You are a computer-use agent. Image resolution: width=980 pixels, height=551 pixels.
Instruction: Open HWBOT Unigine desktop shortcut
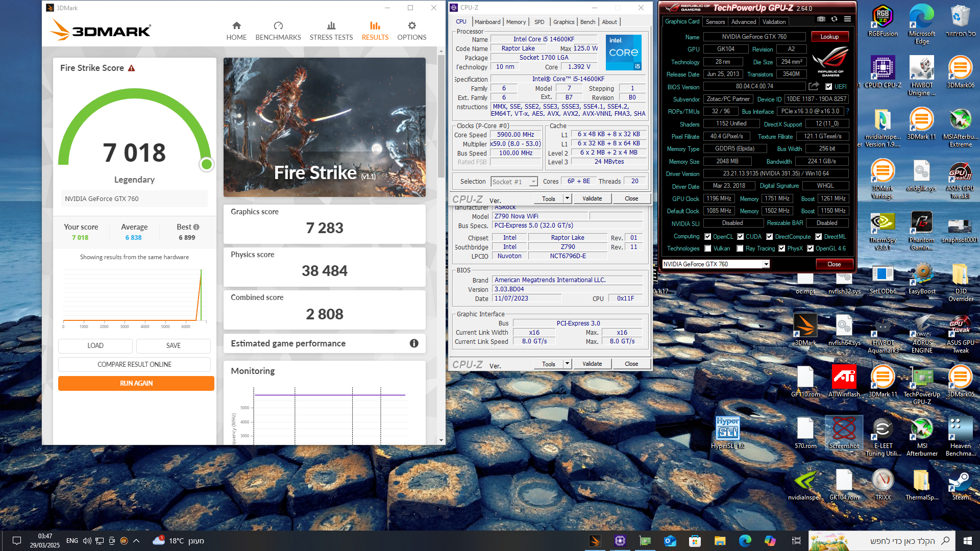922,76
